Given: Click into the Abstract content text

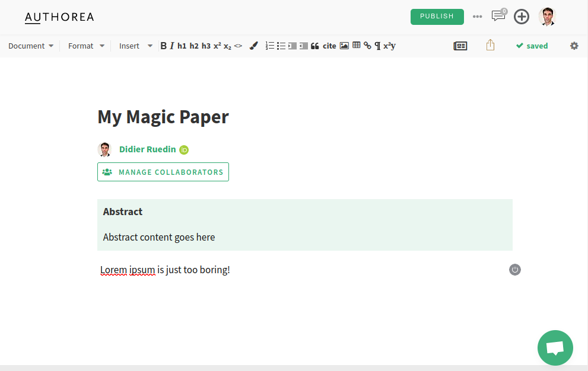Looking at the screenshot, I should pyautogui.click(x=159, y=237).
